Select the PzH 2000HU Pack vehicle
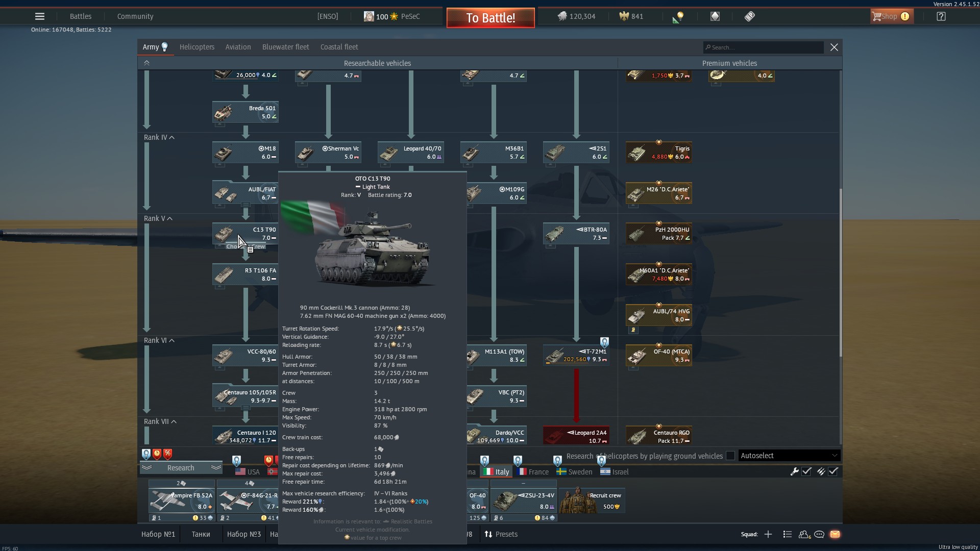980x551 pixels. click(x=659, y=234)
